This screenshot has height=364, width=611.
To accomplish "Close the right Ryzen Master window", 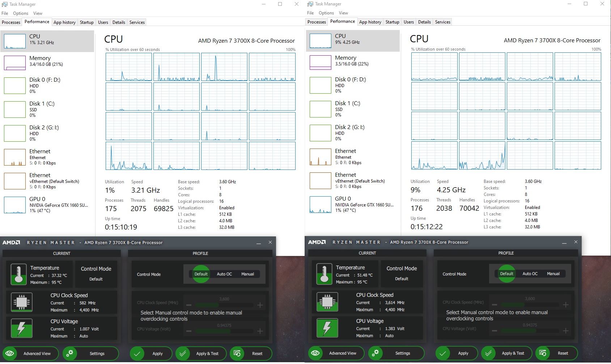I will coord(576,242).
